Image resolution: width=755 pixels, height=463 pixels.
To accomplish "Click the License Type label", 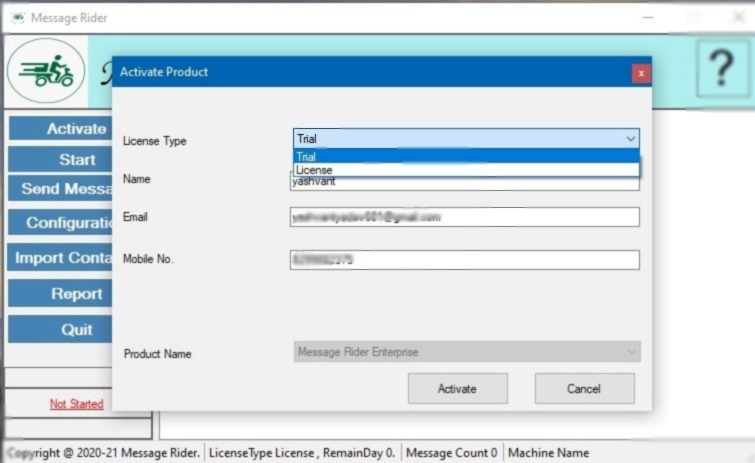I will (155, 141).
